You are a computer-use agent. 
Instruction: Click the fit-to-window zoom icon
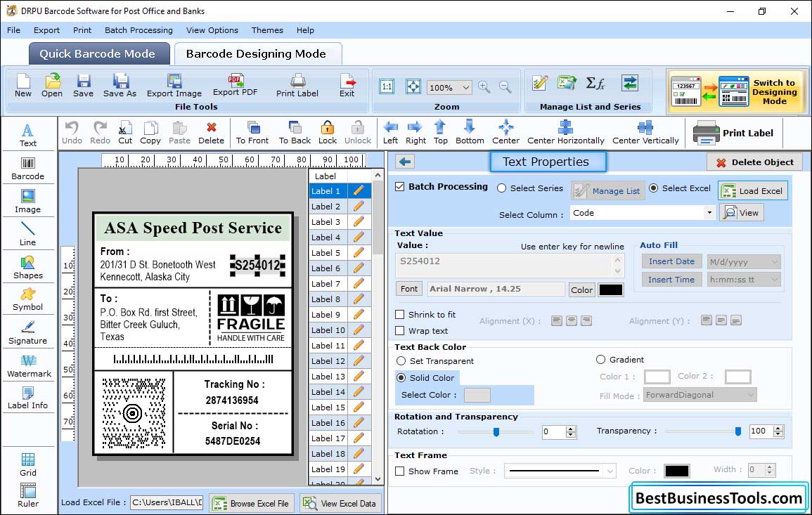point(413,86)
